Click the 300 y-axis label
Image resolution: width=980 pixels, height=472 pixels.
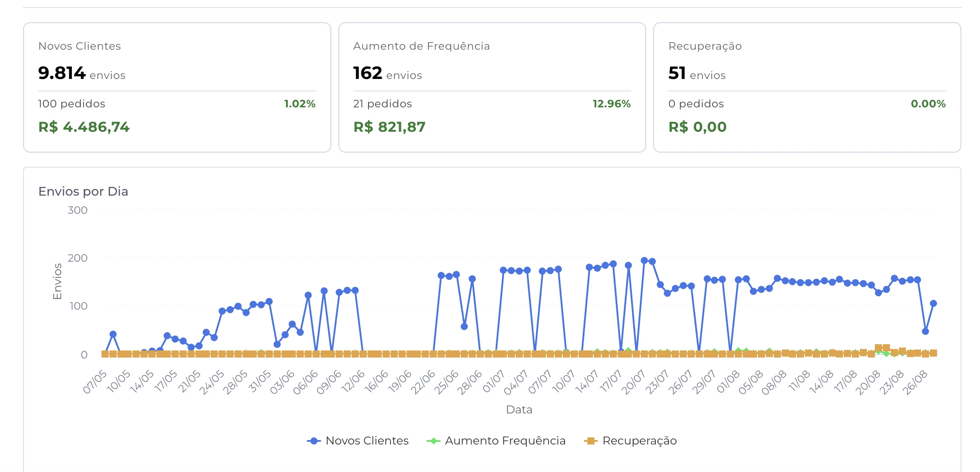[78, 210]
